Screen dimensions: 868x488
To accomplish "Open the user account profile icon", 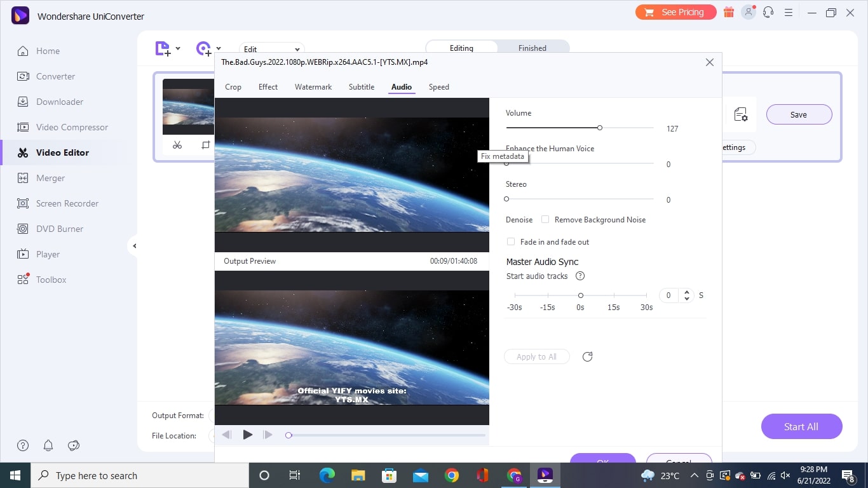I will [x=749, y=12].
